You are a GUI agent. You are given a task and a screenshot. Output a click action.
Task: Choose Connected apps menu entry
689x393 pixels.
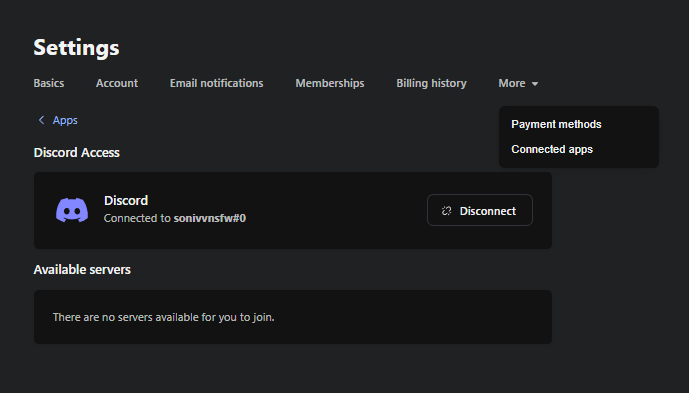[x=552, y=149]
